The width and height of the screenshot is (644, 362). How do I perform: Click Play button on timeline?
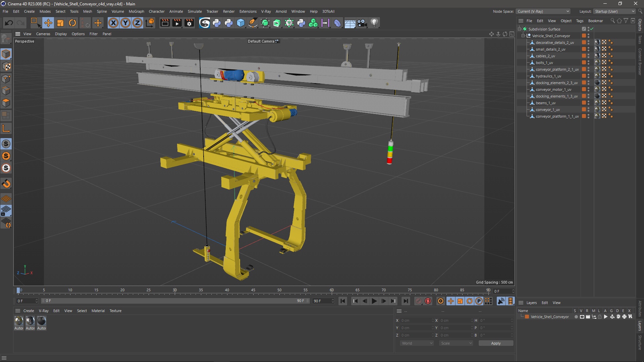coord(373,301)
